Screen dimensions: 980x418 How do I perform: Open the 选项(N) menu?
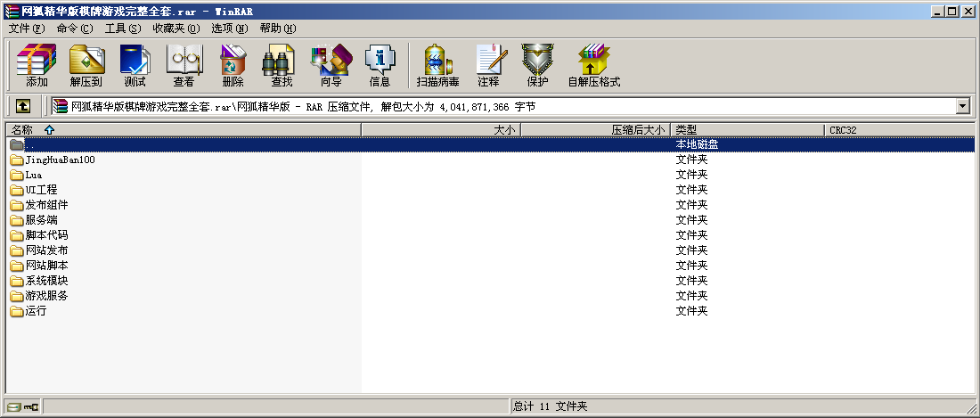[229, 29]
